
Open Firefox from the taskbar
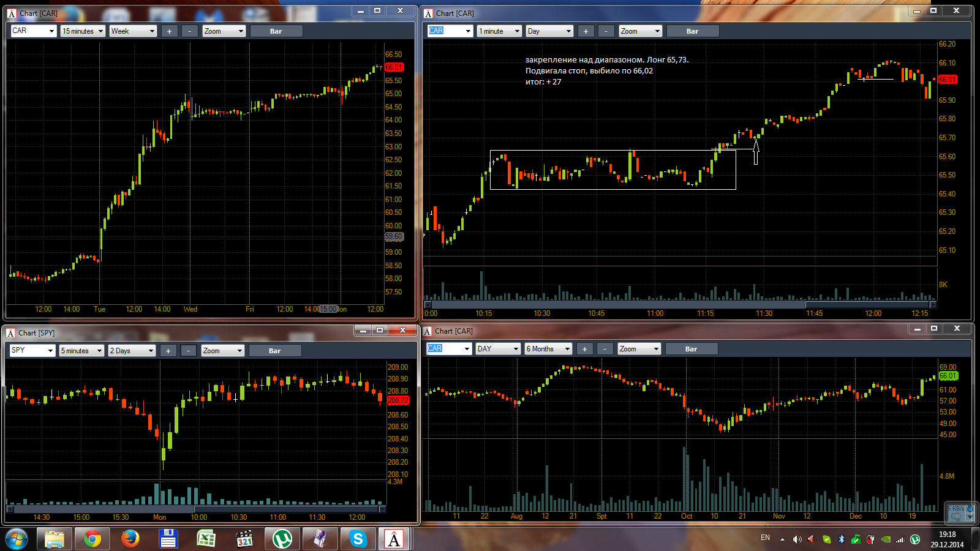tap(130, 539)
